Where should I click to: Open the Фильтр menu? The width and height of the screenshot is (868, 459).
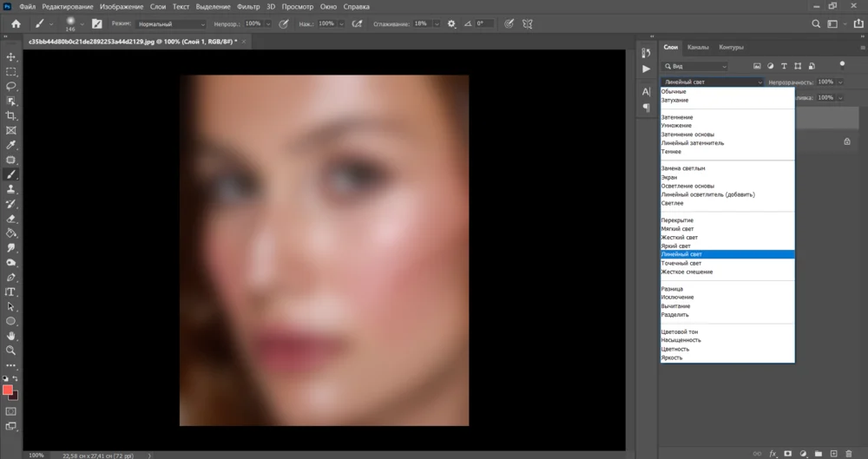pyautogui.click(x=248, y=6)
